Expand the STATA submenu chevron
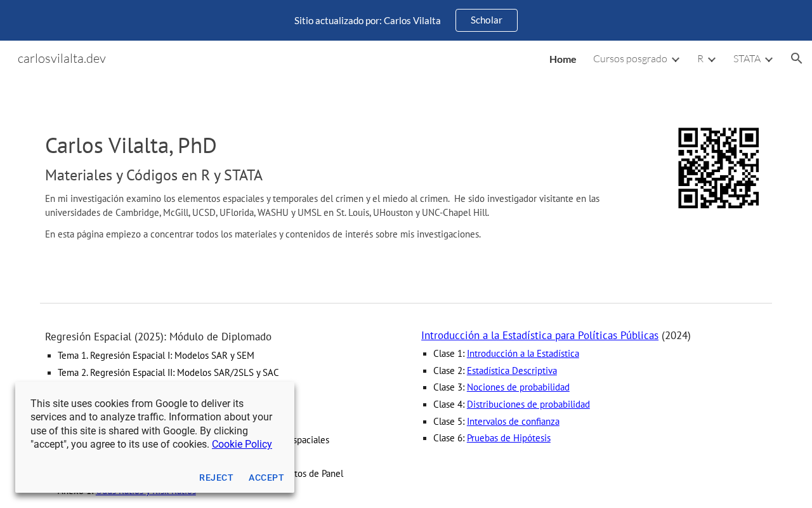812x508 pixels. (x=769, y=59)
